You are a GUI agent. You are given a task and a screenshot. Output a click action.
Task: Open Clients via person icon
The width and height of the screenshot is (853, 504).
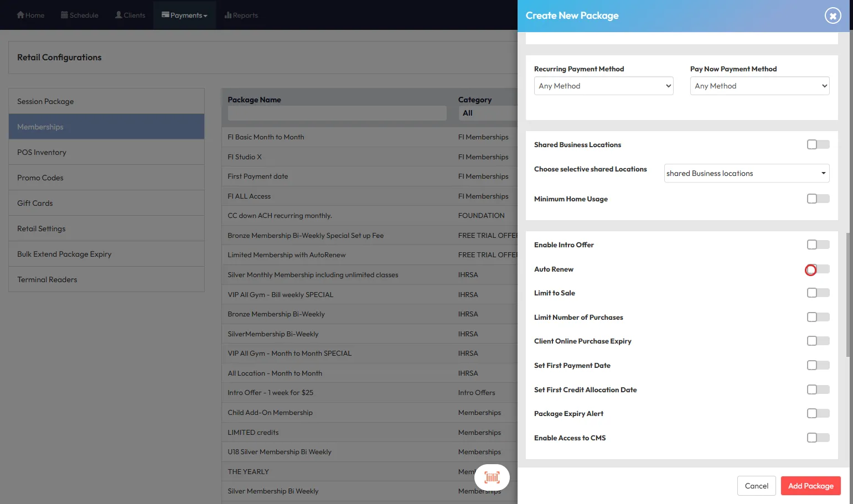118,15
